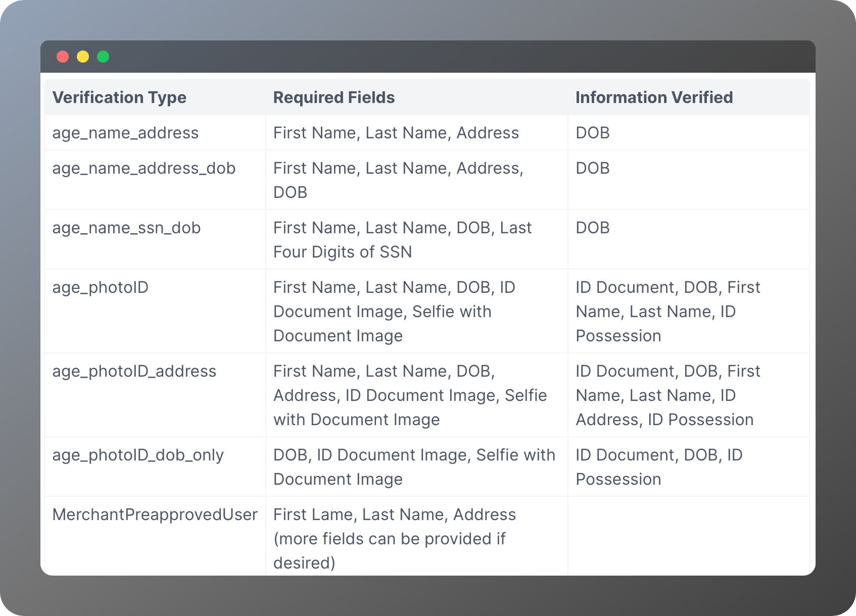This screenshot has height=616, width=856.
Task: Click the age_photoID_address cell
Action: tap(155, 395)
